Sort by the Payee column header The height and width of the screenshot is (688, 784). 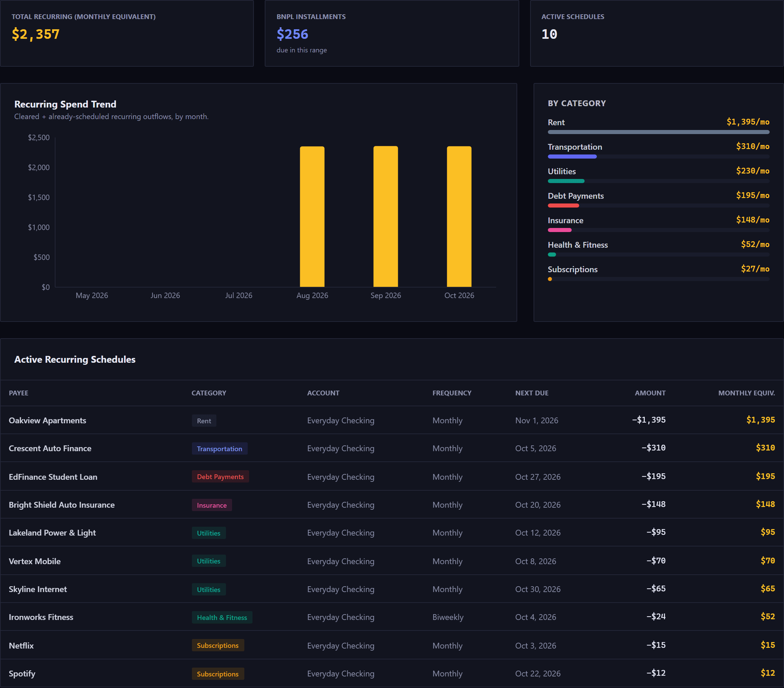pyautogui.click(x=18, y=393)
